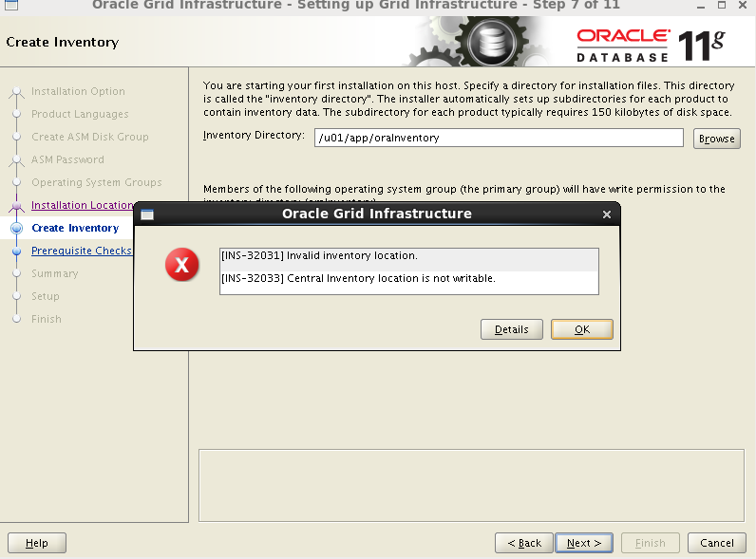This screenshot has width=756, height=559.
Task: Click the Operating System Groups step
Action: pos(97,182)
